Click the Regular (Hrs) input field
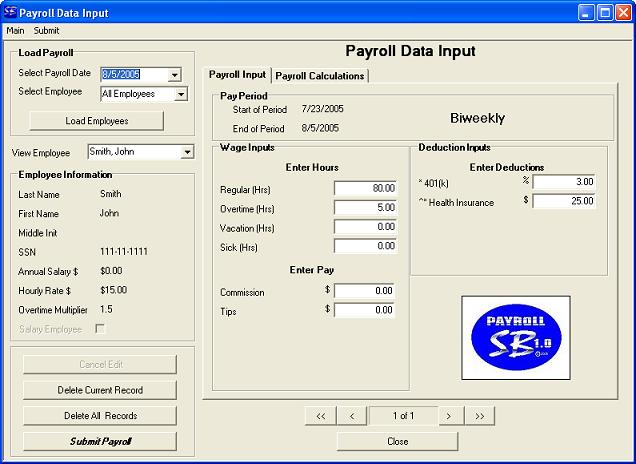 [365, 188]
